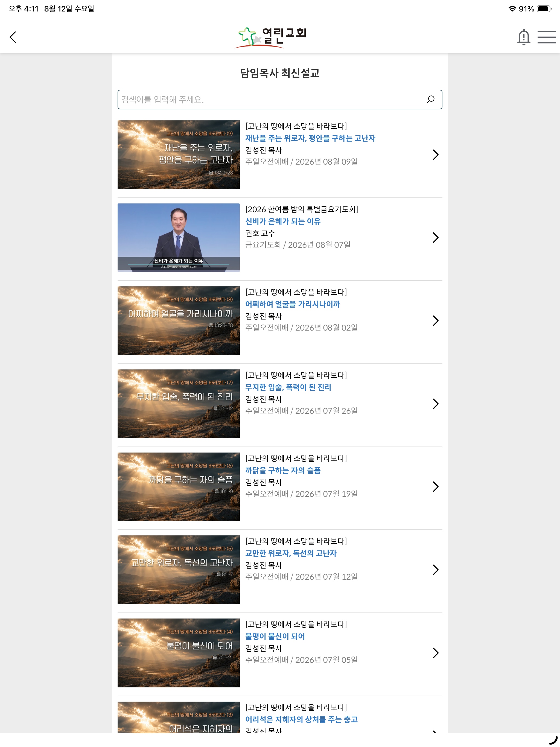Tap thumbnail of sermon series (5)
Viewport: 560px width, 747px height.
(x=178, y=570)
